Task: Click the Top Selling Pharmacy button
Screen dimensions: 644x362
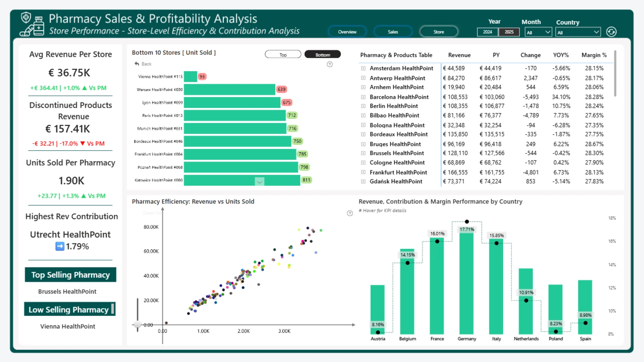Action: point(70,275)
